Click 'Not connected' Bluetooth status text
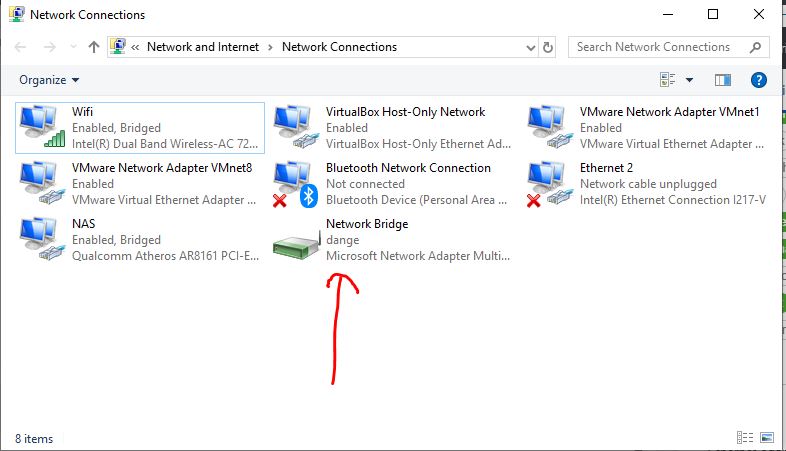This screenshot has width=786, height=451. pyautogui.click(x=365, y=184)
